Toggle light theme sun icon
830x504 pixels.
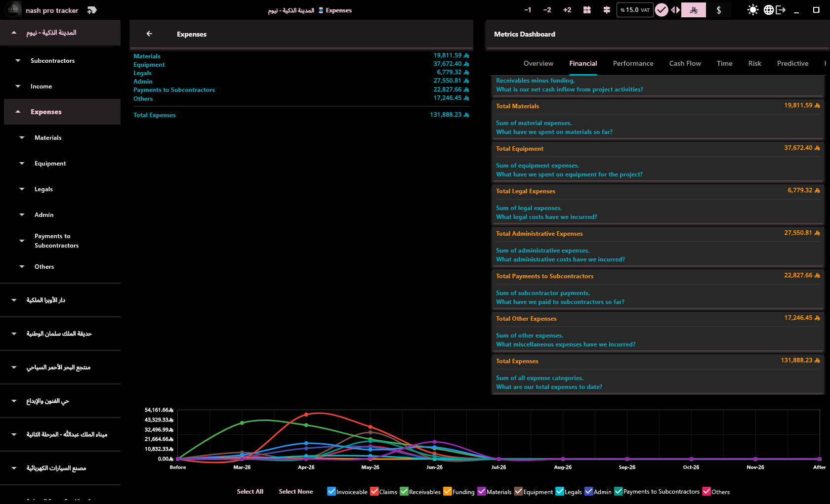(752, 10)
